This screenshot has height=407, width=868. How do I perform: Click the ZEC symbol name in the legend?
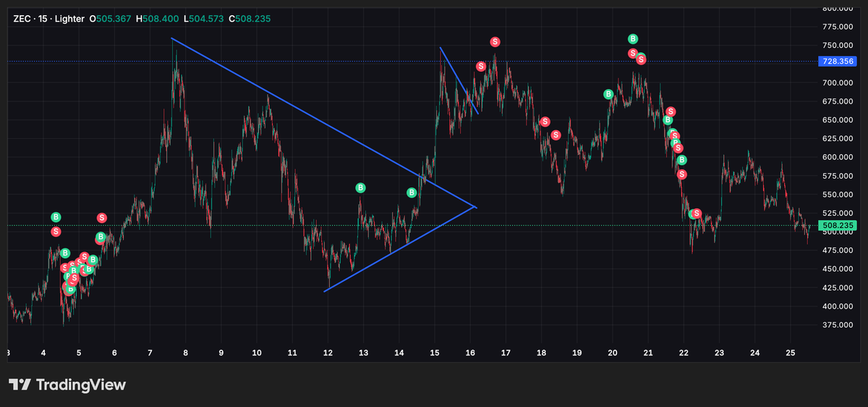tap(22, 19)
